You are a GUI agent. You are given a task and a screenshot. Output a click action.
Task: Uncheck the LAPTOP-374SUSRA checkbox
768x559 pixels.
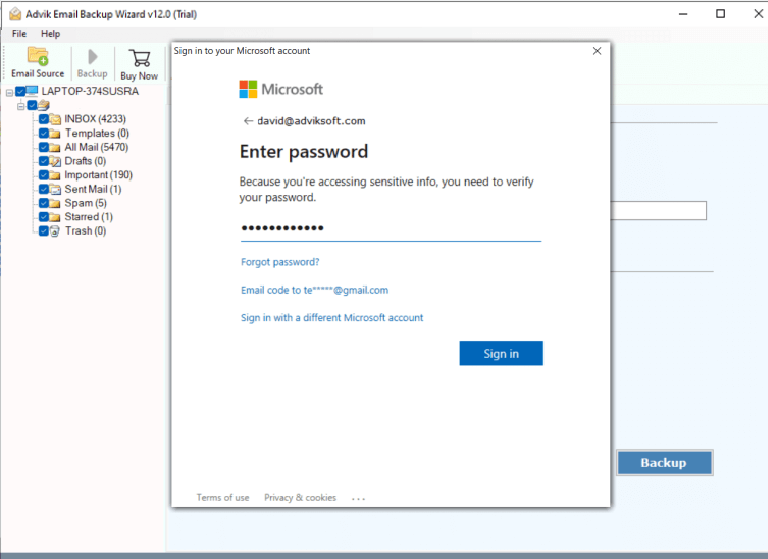click(20, 91)
